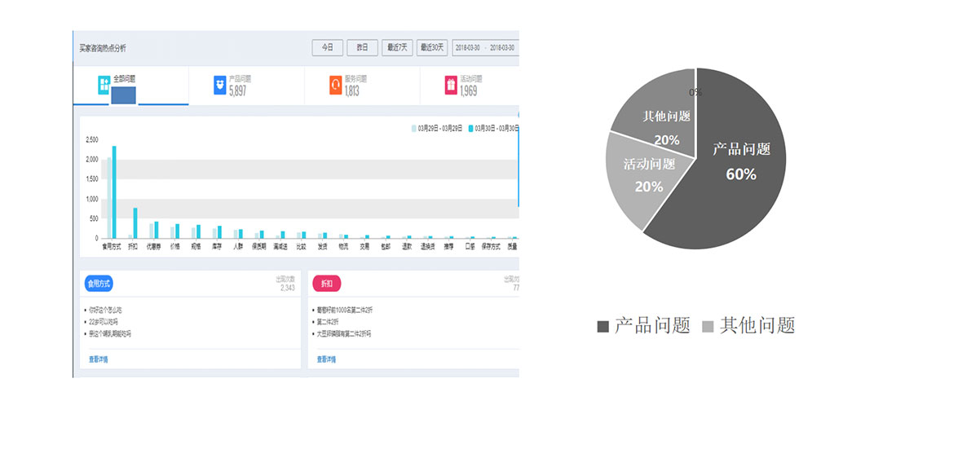This screenshot has height=471, width=980.
Task: Click the 口感 axis label
Action: click(x=470, y=245)
